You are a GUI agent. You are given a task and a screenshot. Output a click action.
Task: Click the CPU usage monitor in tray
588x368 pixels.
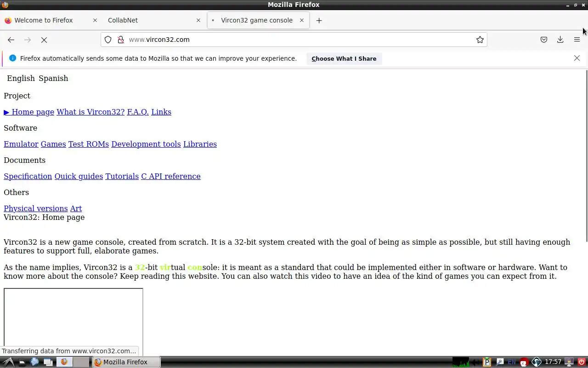(x=461, y=362)
